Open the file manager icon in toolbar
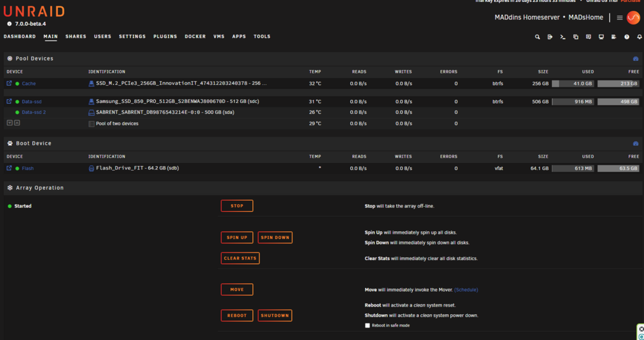 click(575, 37)
